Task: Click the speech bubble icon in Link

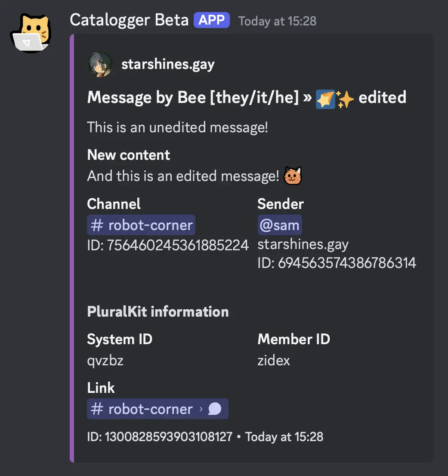Action: point(215,409)
